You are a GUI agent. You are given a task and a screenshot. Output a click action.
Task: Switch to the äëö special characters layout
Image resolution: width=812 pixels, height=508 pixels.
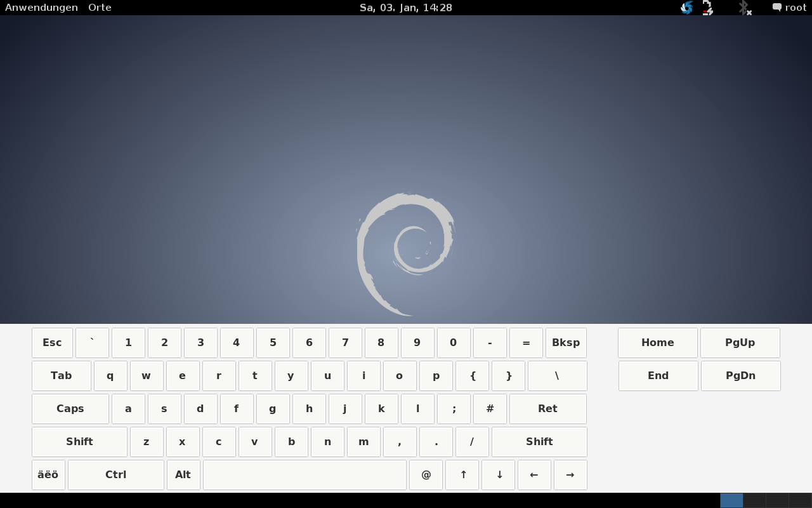tap(48, 475)
